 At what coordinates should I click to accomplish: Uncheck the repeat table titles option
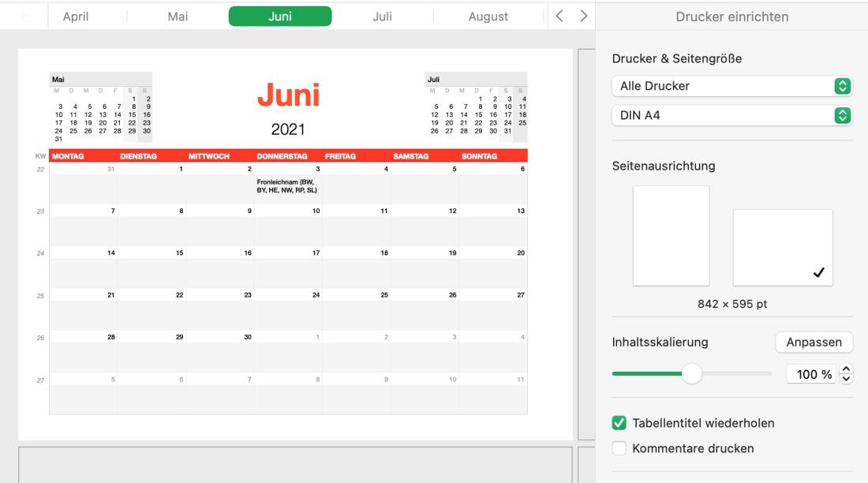tap(619, 421)
